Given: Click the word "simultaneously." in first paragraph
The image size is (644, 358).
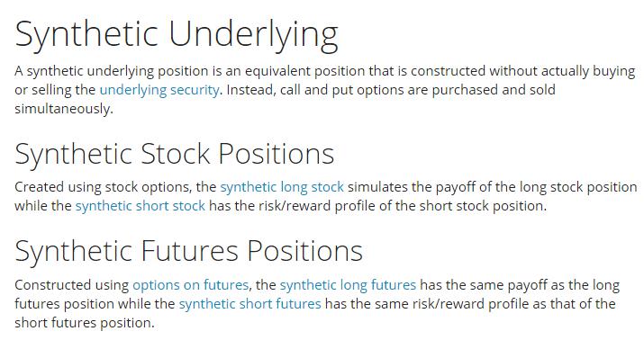Looking at the screenshot, I should click(x=64, y=109).
